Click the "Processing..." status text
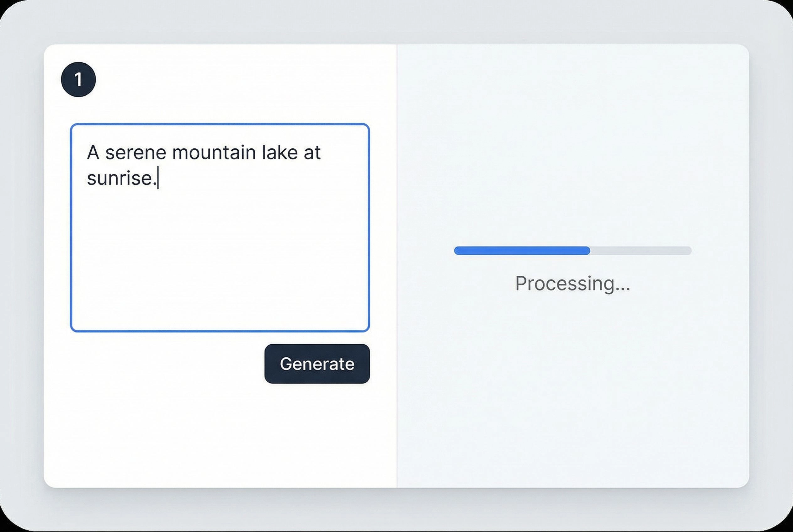The image size is (793, 532). point(572,283)
